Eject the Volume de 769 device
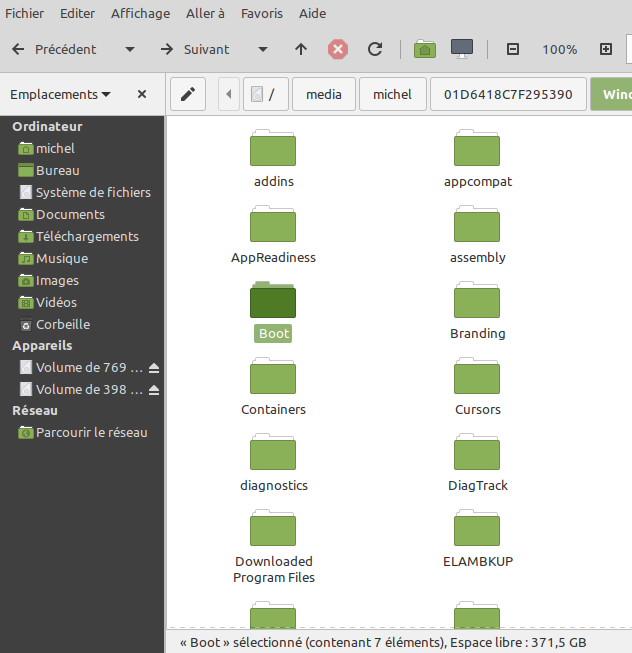 (154, 368)
